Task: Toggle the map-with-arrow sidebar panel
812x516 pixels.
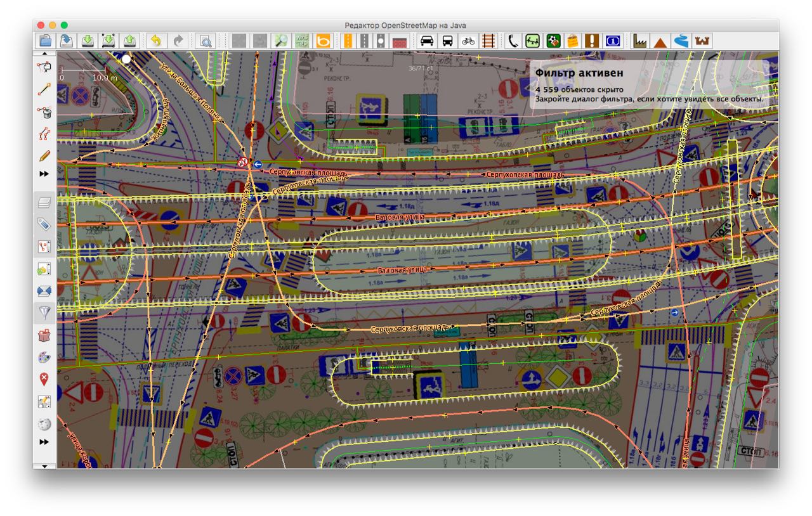Action: pos(44,269)
